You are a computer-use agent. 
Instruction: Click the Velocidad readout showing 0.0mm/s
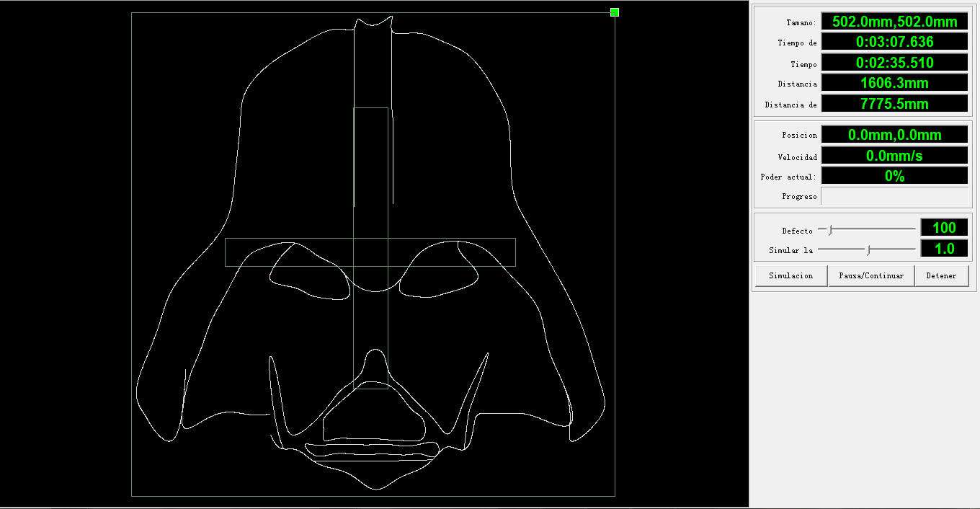click(894, 155)
